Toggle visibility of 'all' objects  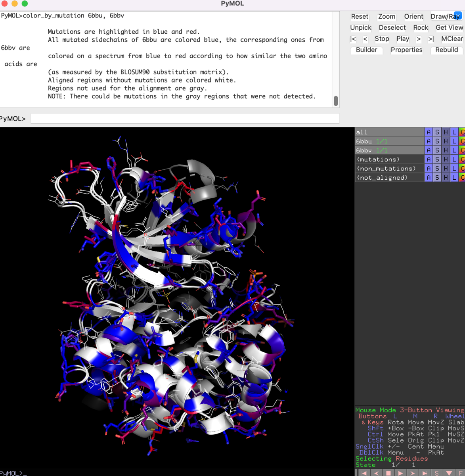point(389,132)
